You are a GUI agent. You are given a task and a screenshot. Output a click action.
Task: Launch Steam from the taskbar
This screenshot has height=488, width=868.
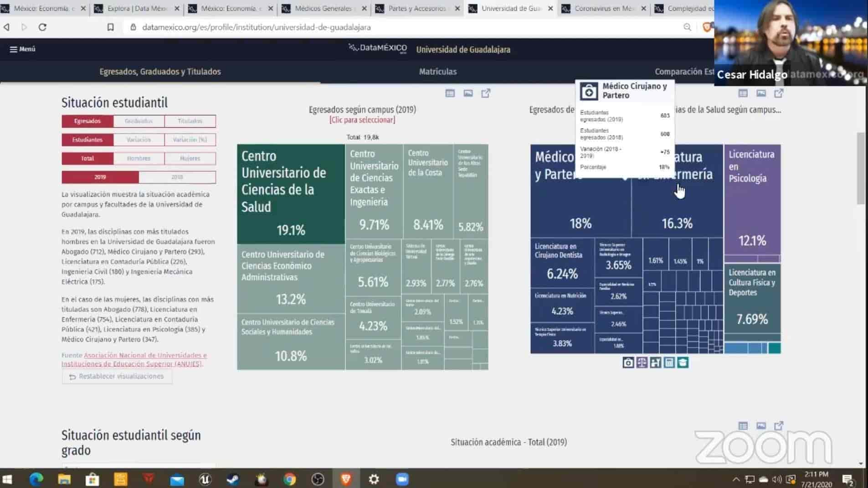(233, 479)
